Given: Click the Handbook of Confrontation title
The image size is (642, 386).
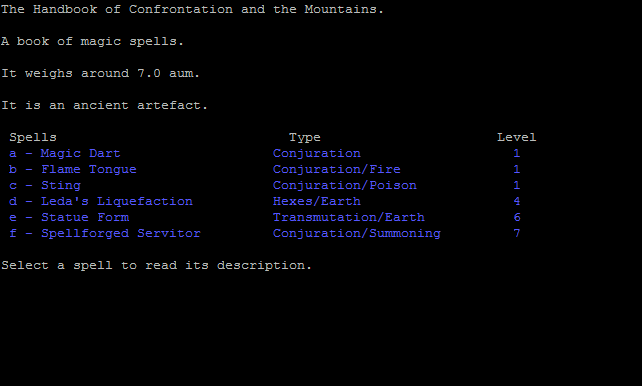Looking at the screenshot, I should [x=192, y=9].
